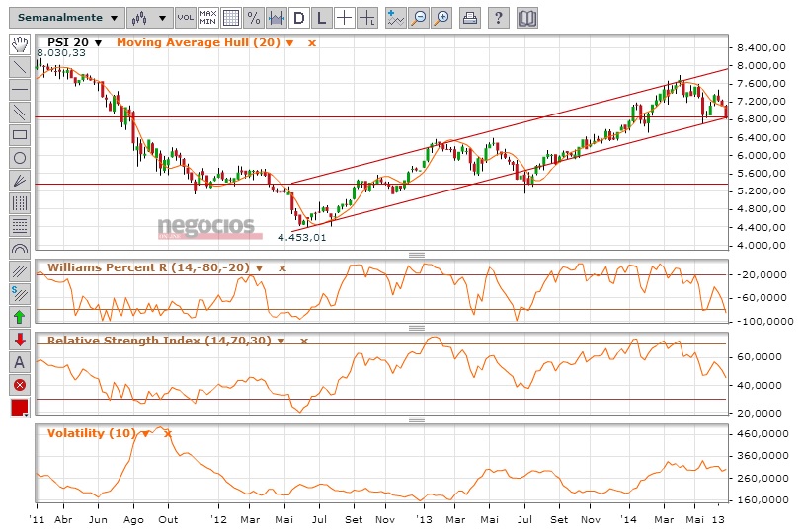Select the S speed lines tool

coord(20,294)
